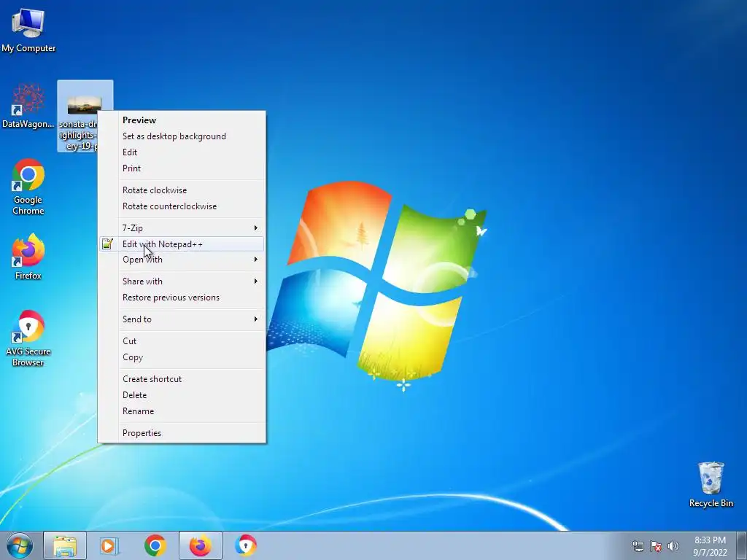Screen dimensions: 747x560
Task: Choose Edit with Notepad++
Action: pos(182,244)
